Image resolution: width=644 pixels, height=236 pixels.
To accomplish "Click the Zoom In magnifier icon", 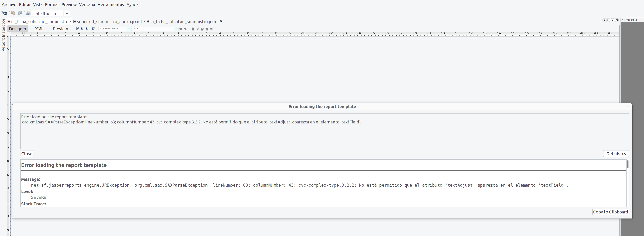I will click(x=82, y=29).
